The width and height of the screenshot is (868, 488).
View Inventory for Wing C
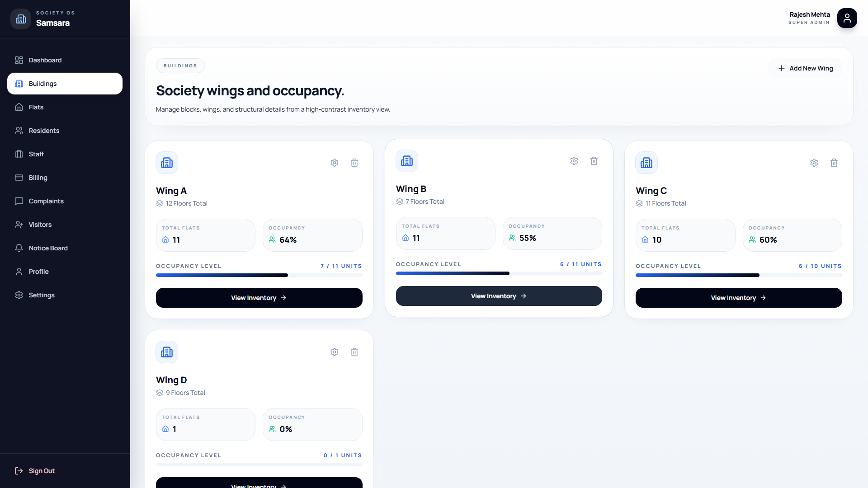click(739, 298)
